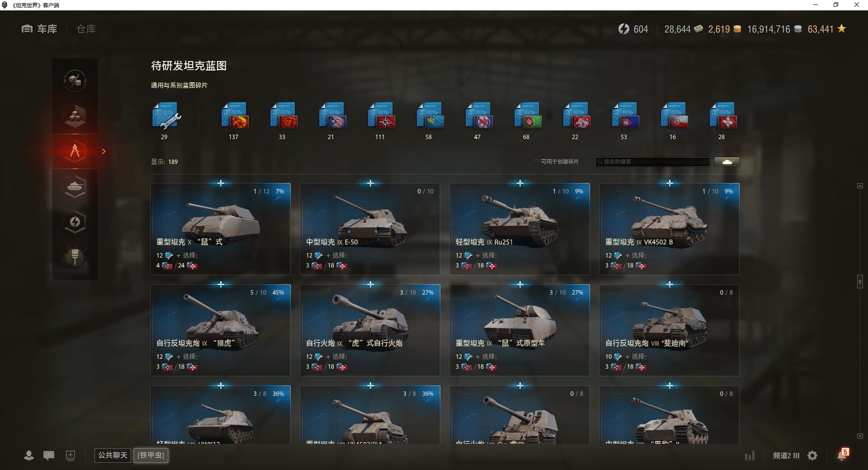Viewport: 868px width, 470px height.
Task: Open the blueprints section with the compass icon
Action: click(75, 151)
